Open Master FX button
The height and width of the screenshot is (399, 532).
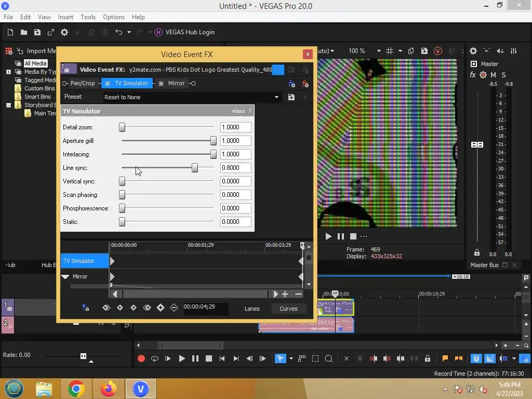tap(473, 75)
